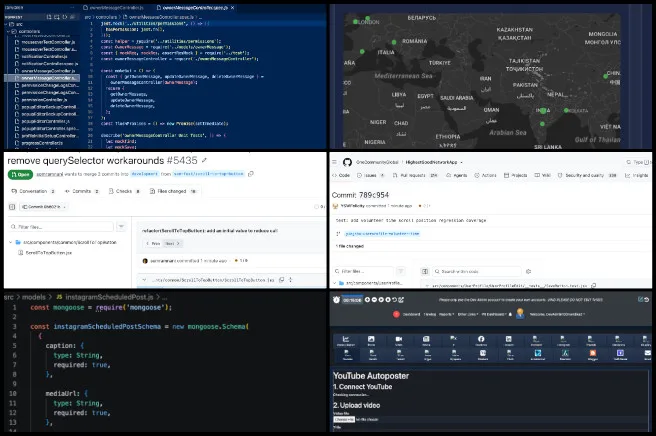
Task: Click the red circle icon beside Dashboard
Action: coord(396,314)
